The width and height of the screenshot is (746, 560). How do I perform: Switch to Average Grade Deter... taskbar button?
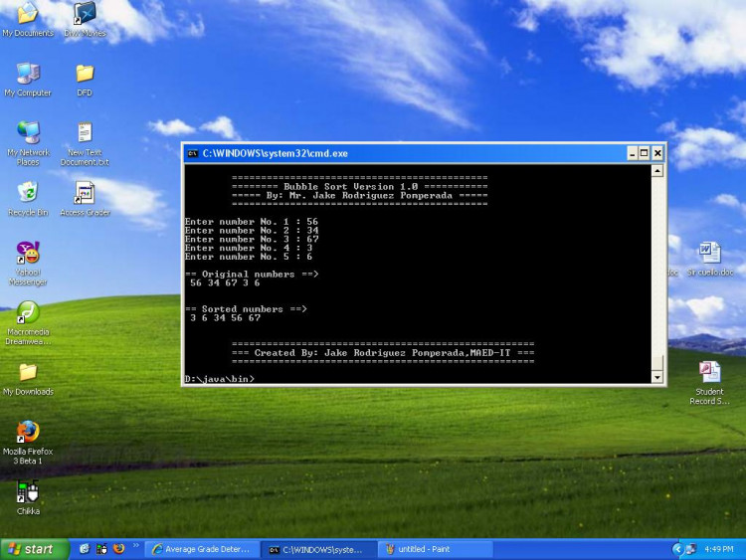click(201, 549)
